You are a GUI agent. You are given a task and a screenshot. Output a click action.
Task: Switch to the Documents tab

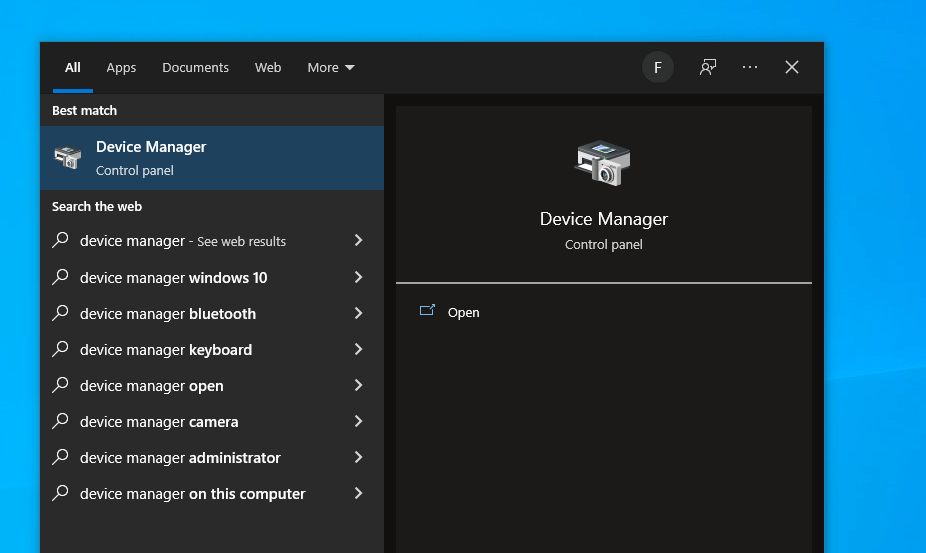(195, 67)
